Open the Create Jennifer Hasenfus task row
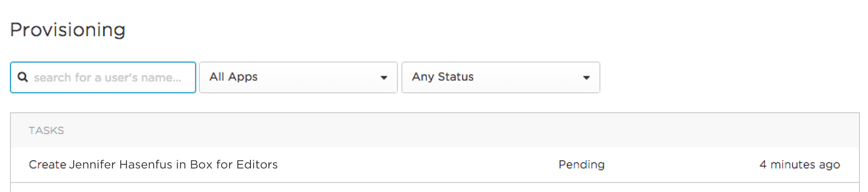The width and height of the screenshot is (868, 192). point(435,165)
